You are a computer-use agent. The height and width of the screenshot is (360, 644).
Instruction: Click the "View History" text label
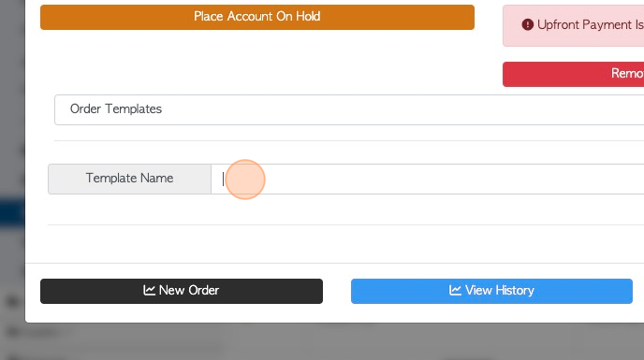click(x=500, y=290)
